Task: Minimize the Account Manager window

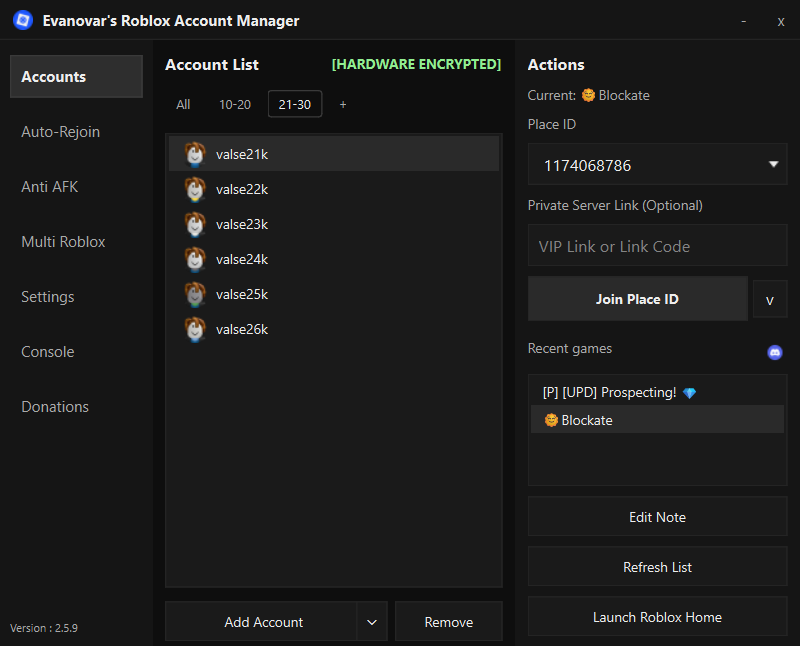Action: (x=744, y=21)
